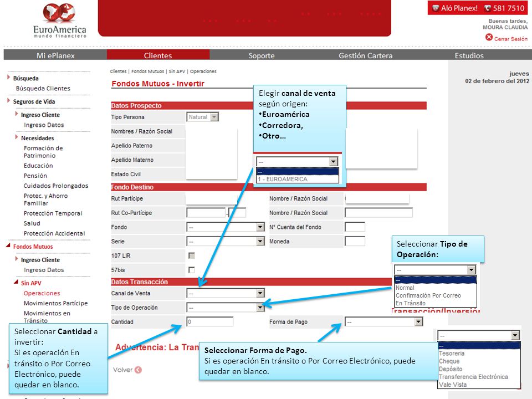Open the Tipo de Operación dropdown
Image resolution: width=532 pixels, height=399 pixels.
tap(226, 308)
